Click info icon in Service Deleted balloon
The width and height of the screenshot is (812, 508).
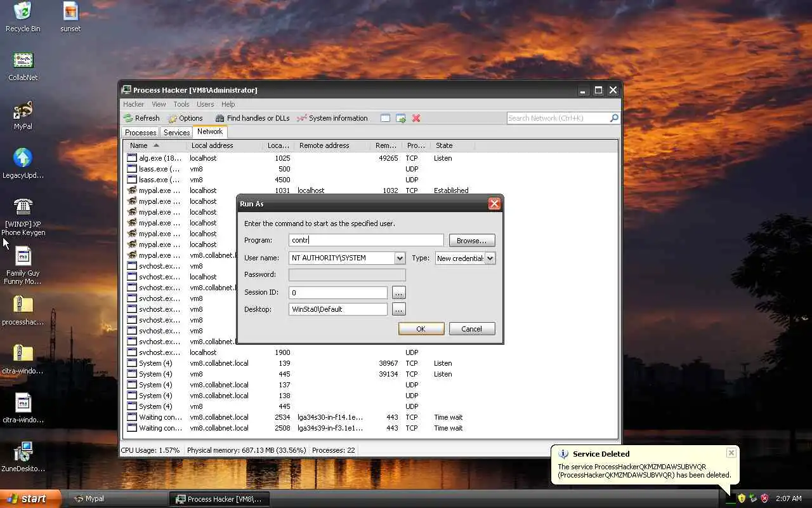click(x=563, y=454)
